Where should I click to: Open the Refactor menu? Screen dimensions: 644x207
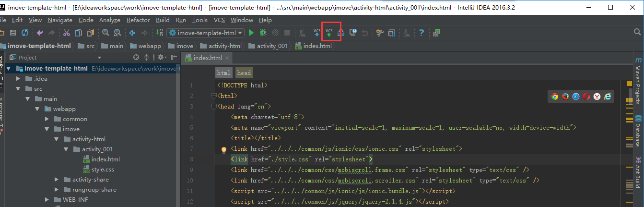tap(138, 20)
